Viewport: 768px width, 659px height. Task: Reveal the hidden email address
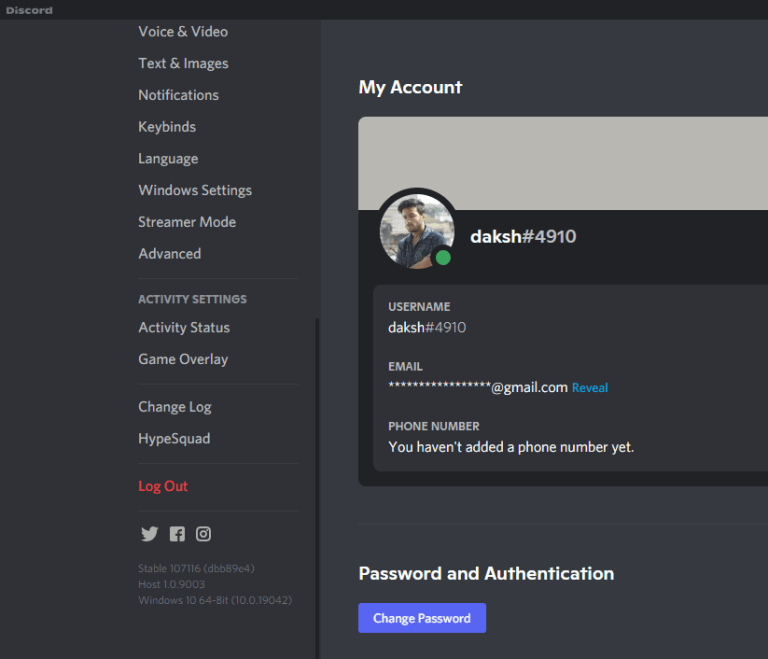590,388
